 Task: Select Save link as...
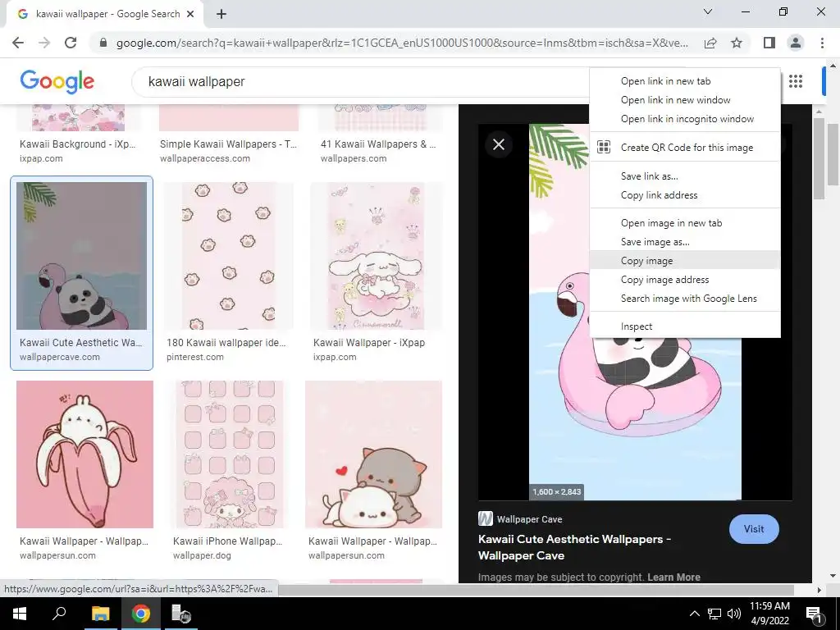685,176
